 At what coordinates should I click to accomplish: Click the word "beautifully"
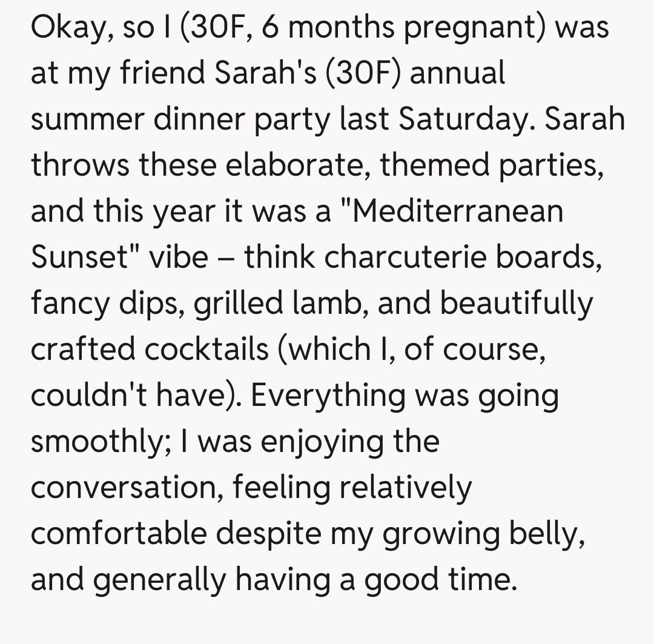coord(517,303)
